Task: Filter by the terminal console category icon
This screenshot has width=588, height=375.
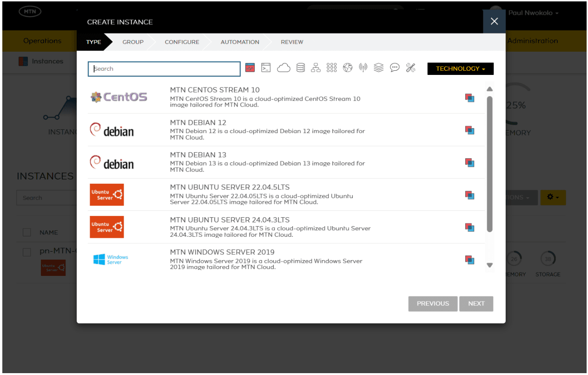Action: click(x=266, y=68)
